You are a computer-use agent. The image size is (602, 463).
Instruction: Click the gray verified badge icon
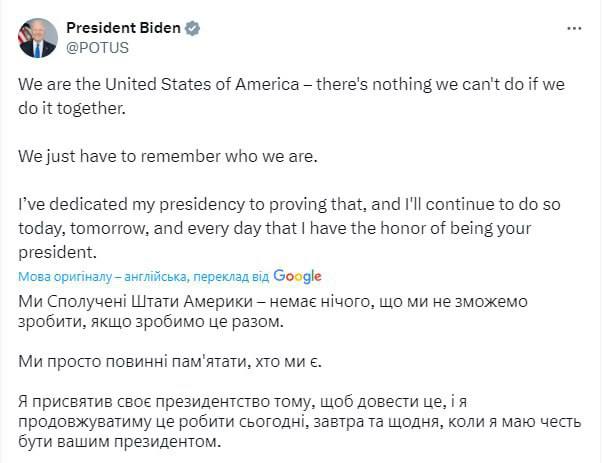(x=192, y=29)
